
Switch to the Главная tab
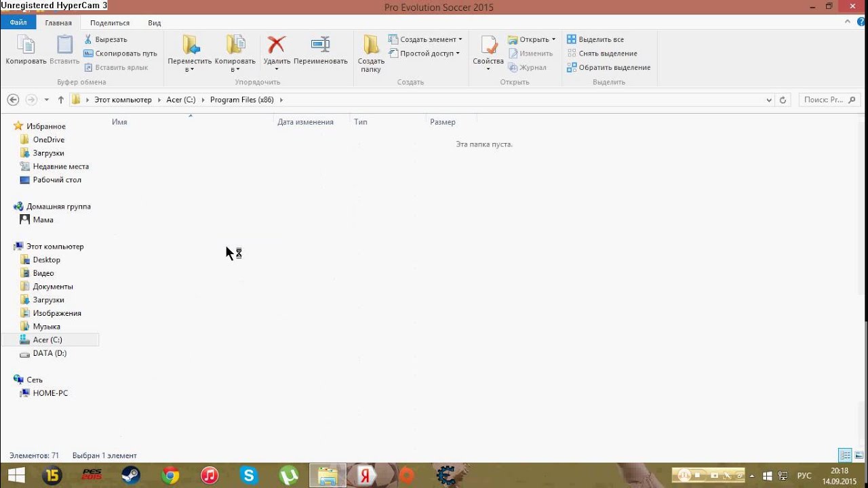click(58, 22)
